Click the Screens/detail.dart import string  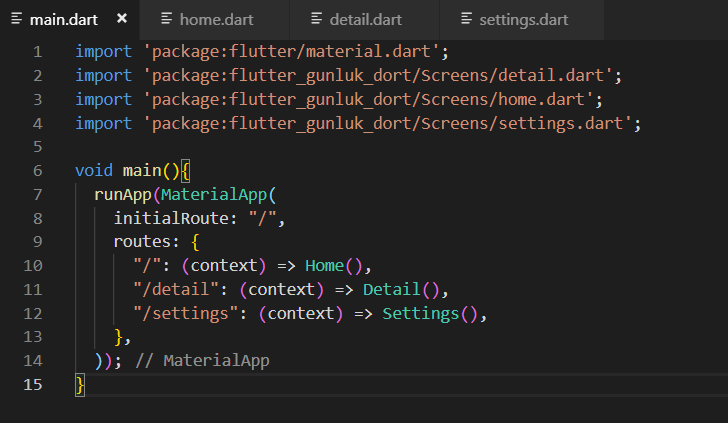point(378,76)
